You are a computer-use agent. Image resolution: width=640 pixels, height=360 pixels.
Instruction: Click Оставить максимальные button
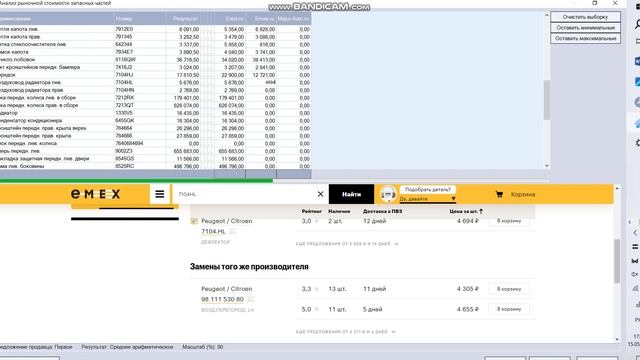click(585, 38)
